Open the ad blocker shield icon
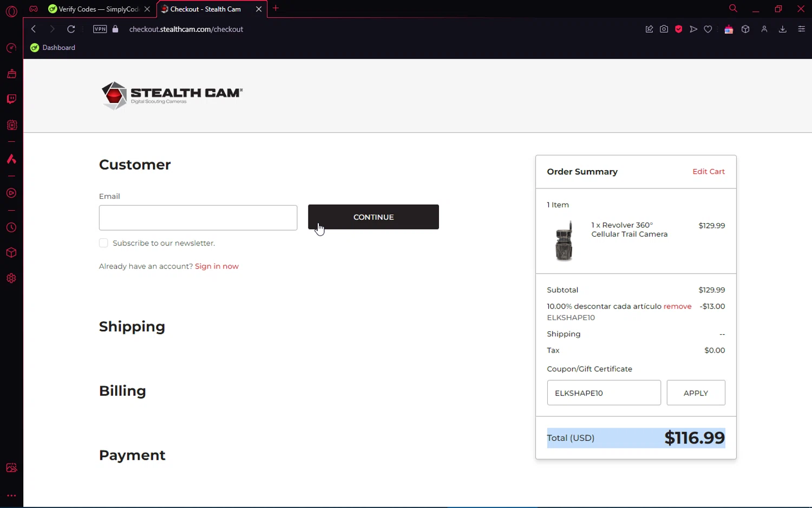This screenshot has height=508, width=812. click(x=678, y=29)
